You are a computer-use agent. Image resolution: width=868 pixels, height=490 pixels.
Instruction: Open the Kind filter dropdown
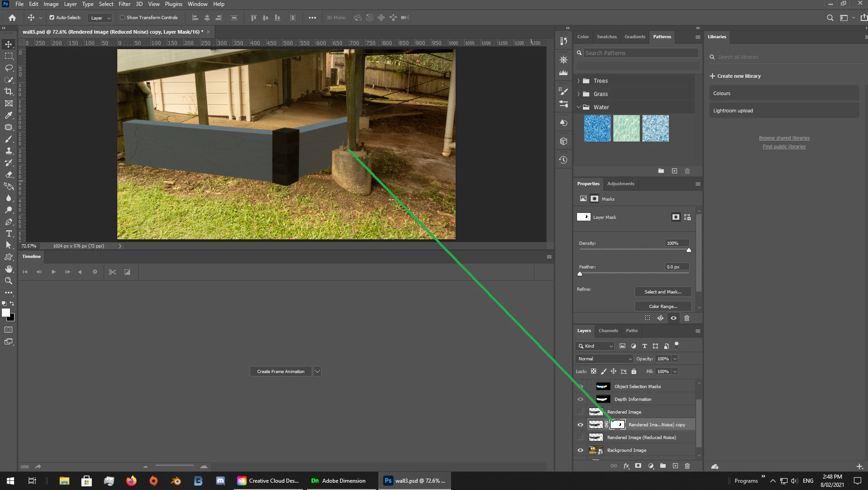click(x=595, y=346)
